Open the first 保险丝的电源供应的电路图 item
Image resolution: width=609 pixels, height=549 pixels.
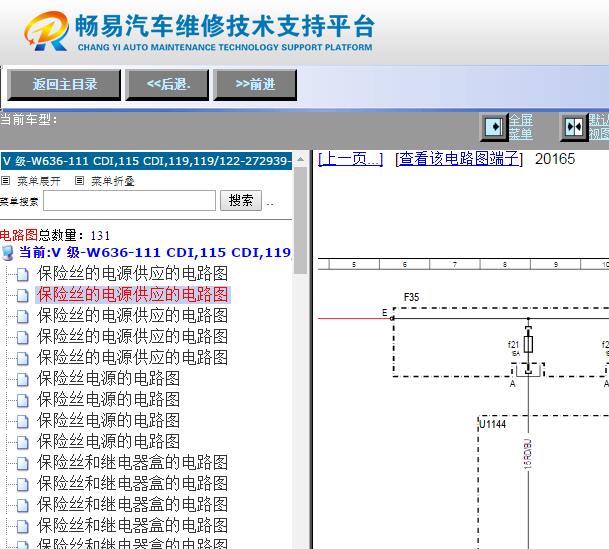(x=132, y=274)
